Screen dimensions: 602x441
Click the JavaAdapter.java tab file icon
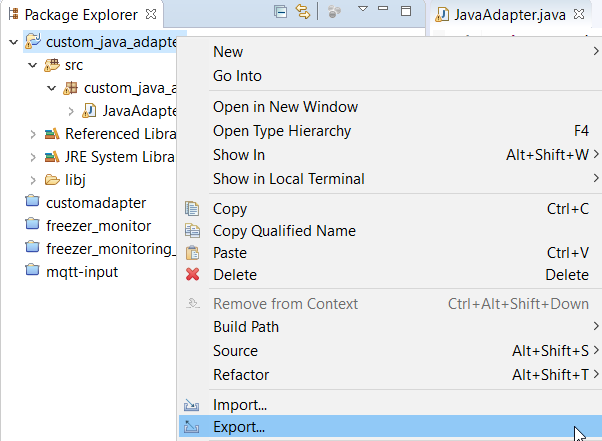click(x=442, y=15)
